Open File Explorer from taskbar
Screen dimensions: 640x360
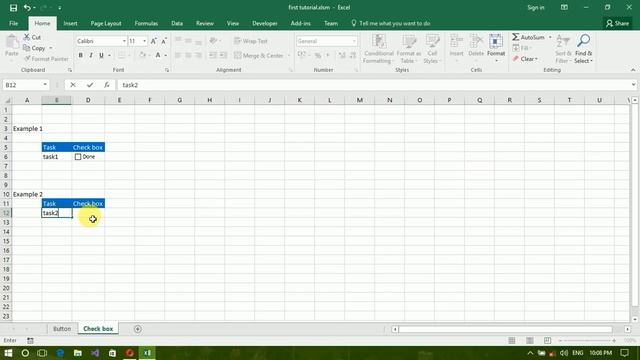78,353
